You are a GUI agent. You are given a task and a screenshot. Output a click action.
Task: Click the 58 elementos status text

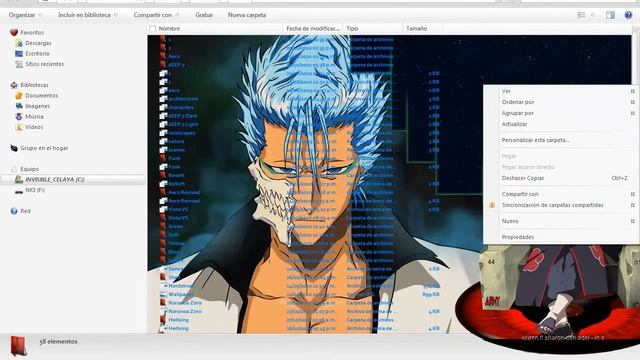pyautogui.click(x=58, y=342)
